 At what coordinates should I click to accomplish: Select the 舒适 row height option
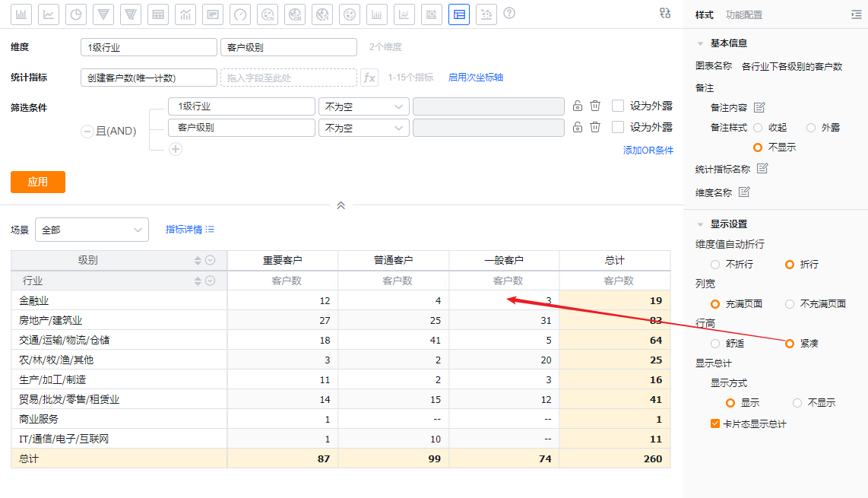click(x=715, y=343)
